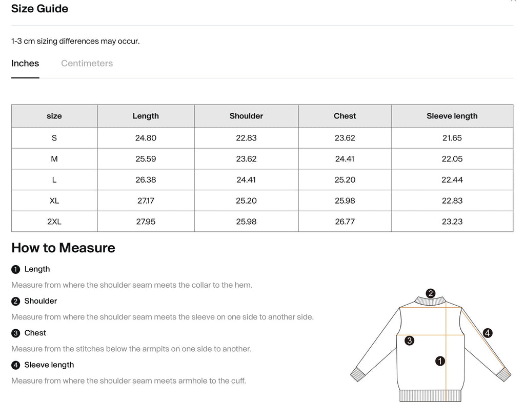Select the 2XL size row
Screen dimensions: 525x420
pos(54,221)
